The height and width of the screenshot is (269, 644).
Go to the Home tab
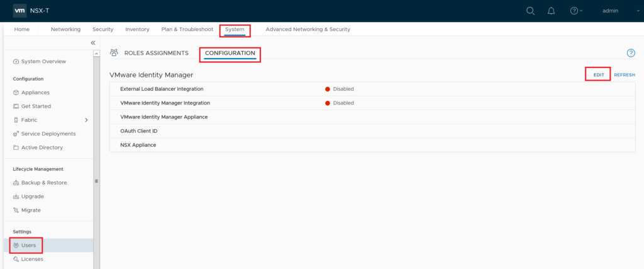point(22,29)
